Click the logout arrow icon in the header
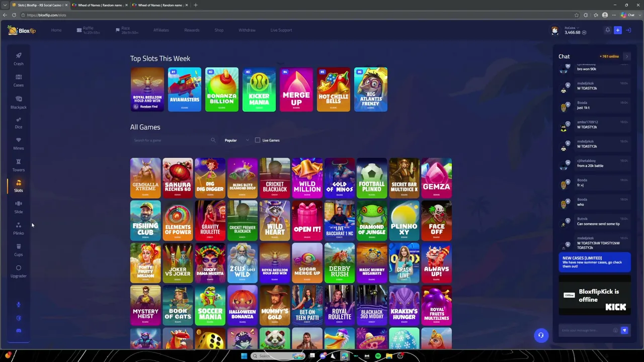This screenshot has width=644, height=362. coord(628,30)
